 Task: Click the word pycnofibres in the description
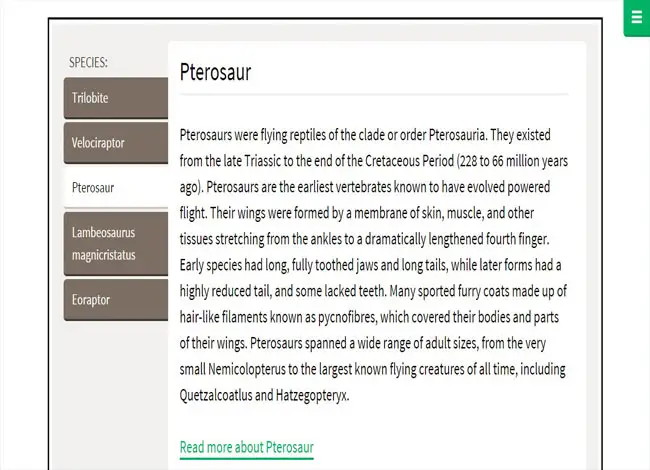tap(347, 317)
